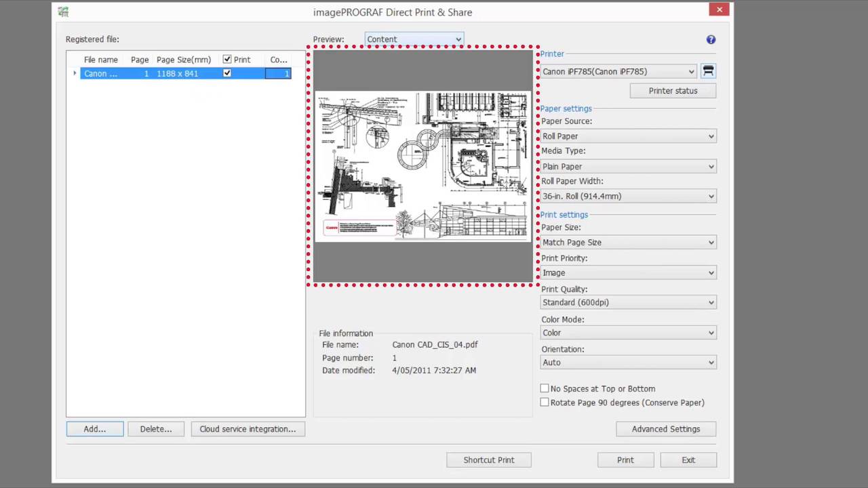Click the date modified 4/05/2011 value
The height and width of the screenshot is (488, 868).
(434, 370)
